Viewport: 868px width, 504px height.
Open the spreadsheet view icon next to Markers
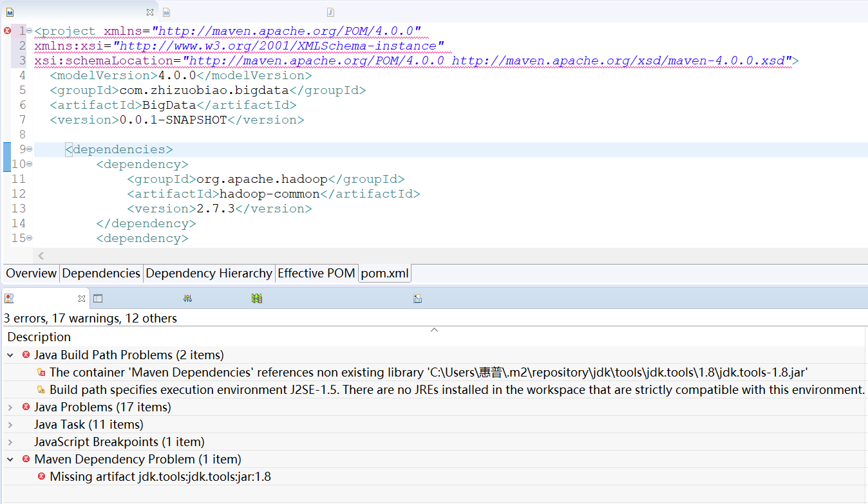[98, 297]
